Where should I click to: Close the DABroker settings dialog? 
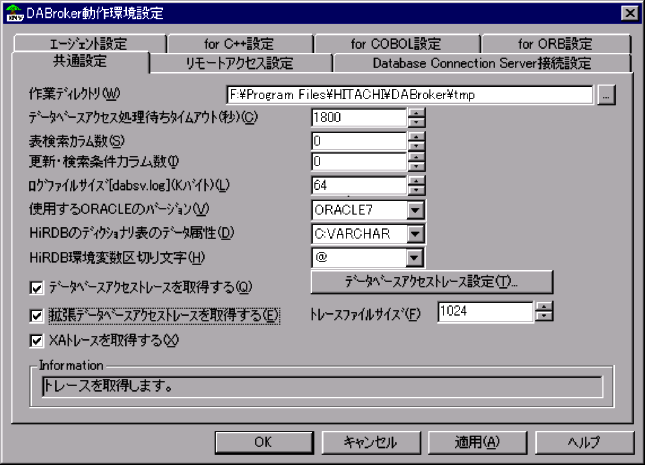click(x=630, y=13)
